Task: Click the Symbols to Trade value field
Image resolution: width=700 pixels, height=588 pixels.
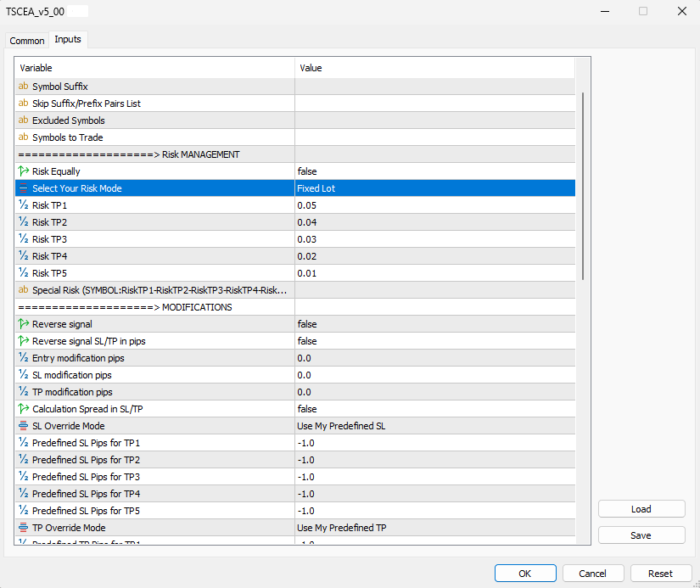Action: 434,137
